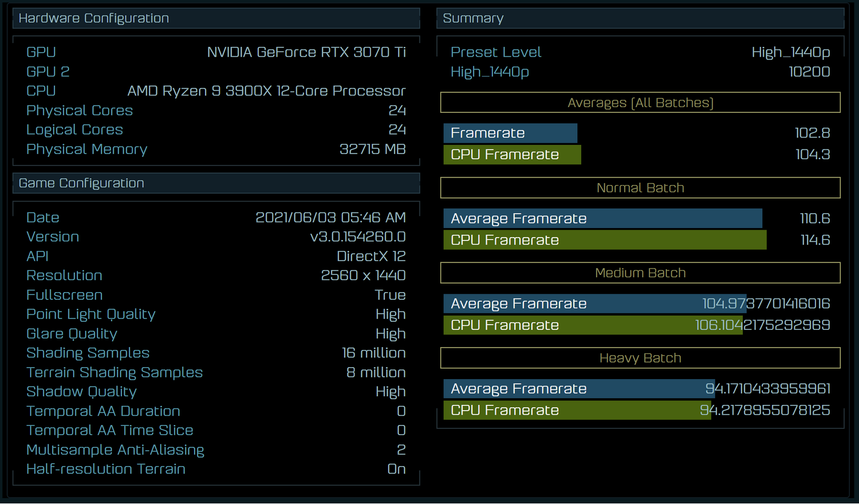This screenshot has width=859, height=504.
Task: Select the 8 million value
Action: pyautogui.click(x=376, y=373)
